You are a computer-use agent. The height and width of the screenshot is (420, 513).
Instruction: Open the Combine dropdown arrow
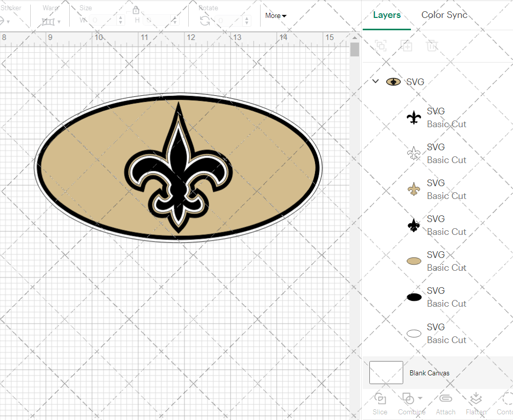point(420,398)
